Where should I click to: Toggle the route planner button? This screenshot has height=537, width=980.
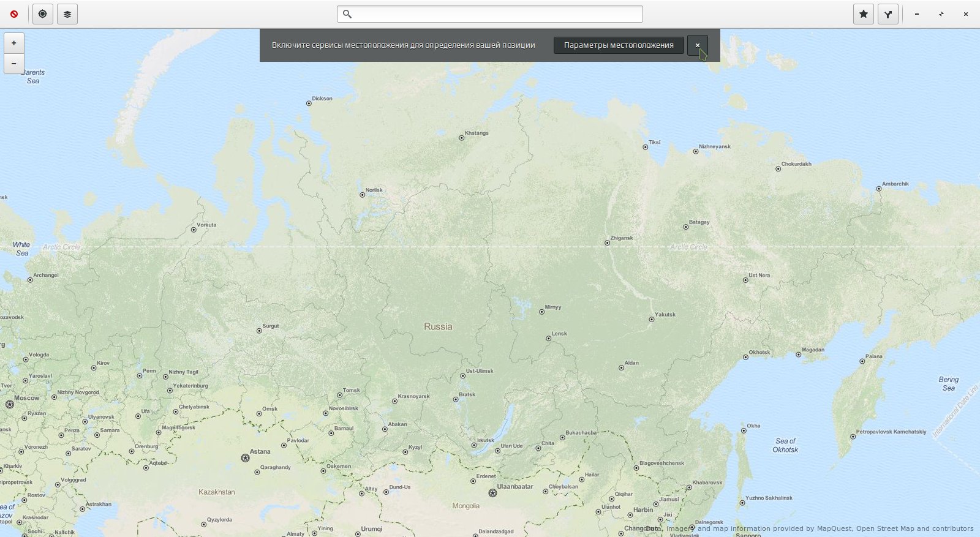[x=888, y=14]
